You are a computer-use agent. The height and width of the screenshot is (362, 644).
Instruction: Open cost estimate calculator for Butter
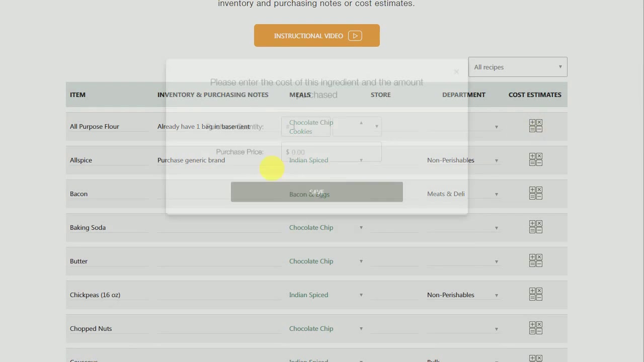[x=535, y=260]
